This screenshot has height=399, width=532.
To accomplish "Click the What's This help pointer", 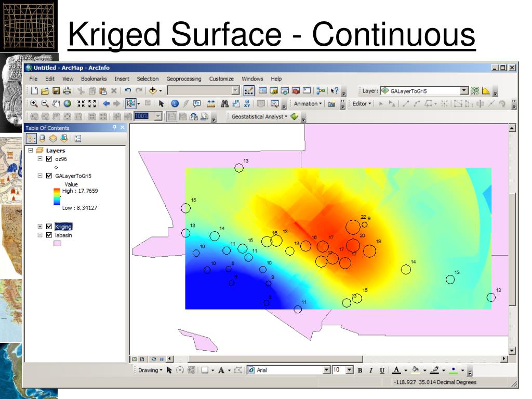I will [x=335, y=90].
